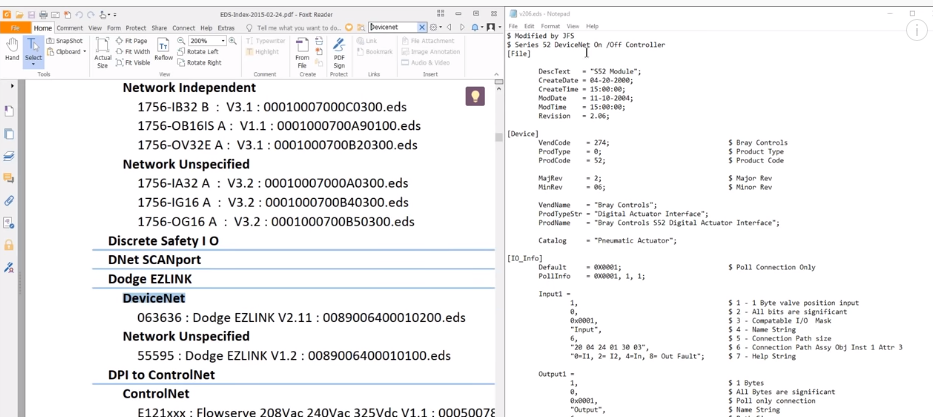Open the attachments paperclip panel
This screenshot has height=417, width=933.
[9, 200]
